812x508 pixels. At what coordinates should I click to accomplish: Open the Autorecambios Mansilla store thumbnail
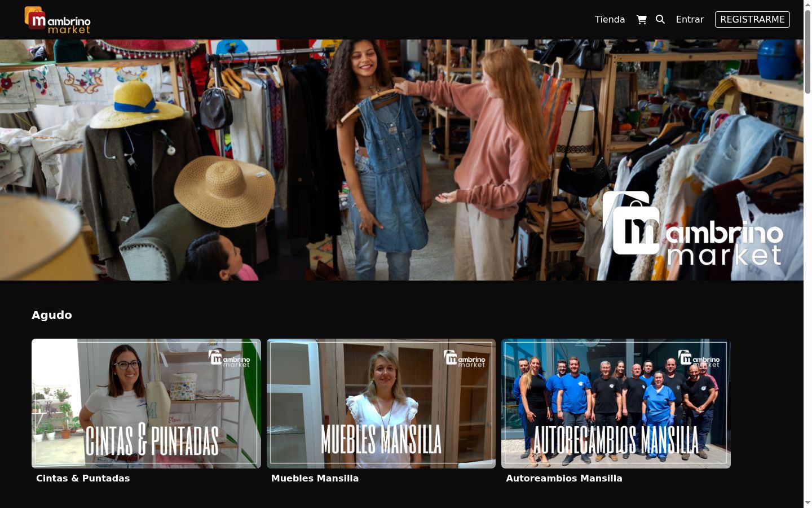(x=616, y=404)
